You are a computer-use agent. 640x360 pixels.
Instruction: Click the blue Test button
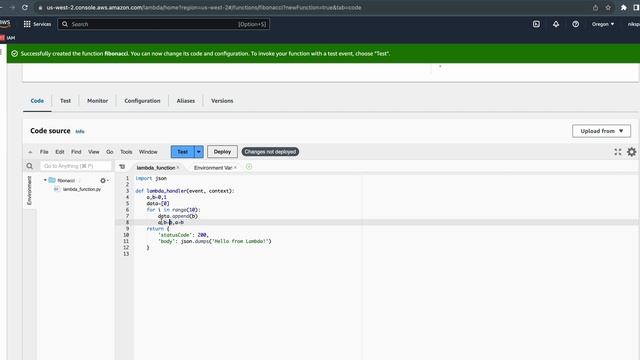click(x=182, y=152)
